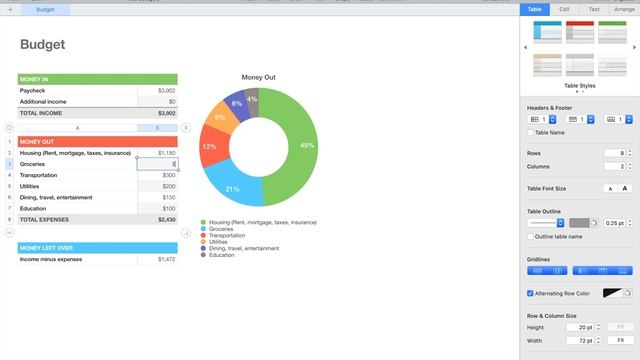Select the MONEY OUT header cell
The width and height of the screenshot is (640, 360).
tap(98, 142)
